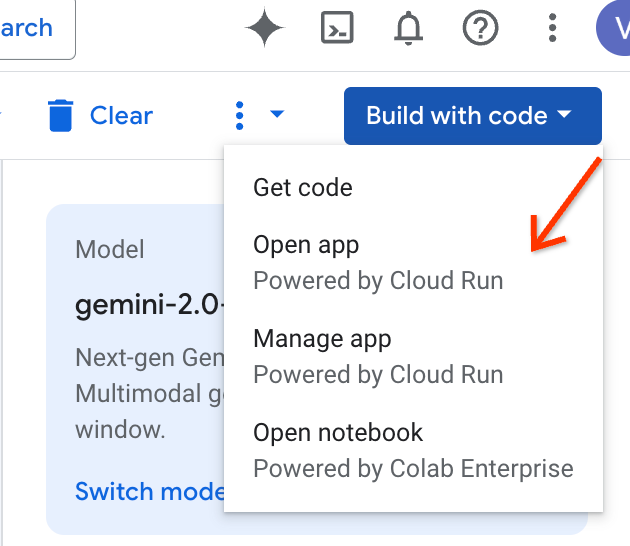Screen dimensions: 630x546
Task: Click the Switch model link
Action: (x=148, y=491)
